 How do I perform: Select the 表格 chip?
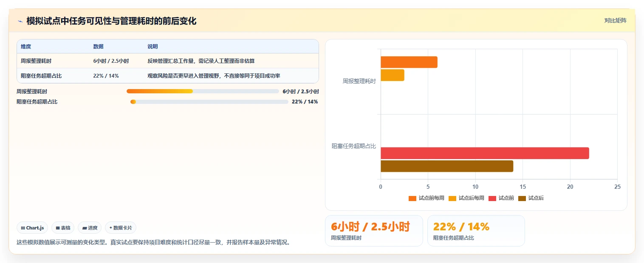(63, 228)
